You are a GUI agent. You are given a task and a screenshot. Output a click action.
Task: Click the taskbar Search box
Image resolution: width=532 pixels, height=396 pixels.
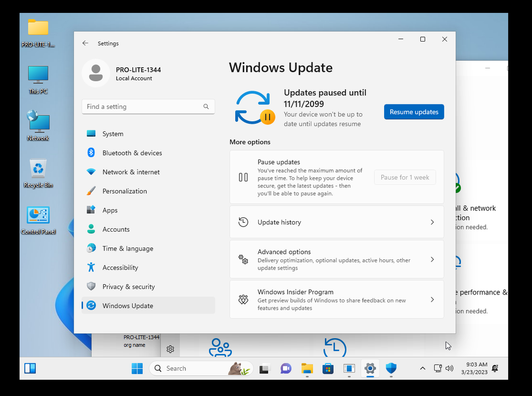201,368
